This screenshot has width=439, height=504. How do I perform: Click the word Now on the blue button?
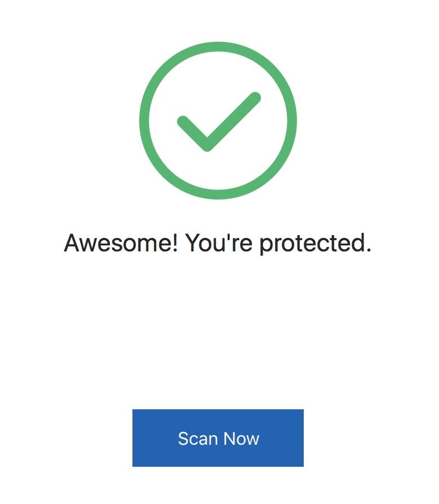coord(241,439)
